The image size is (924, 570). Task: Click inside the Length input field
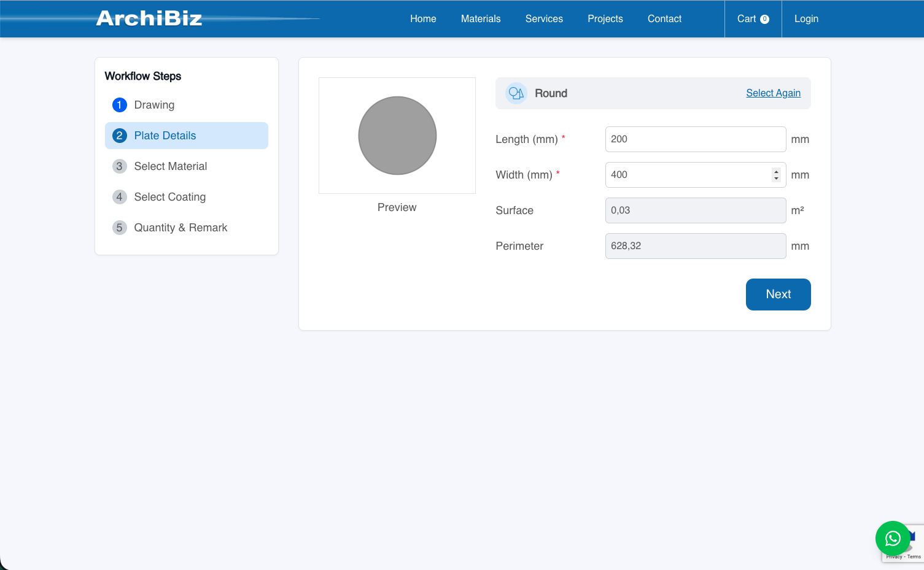695,139
